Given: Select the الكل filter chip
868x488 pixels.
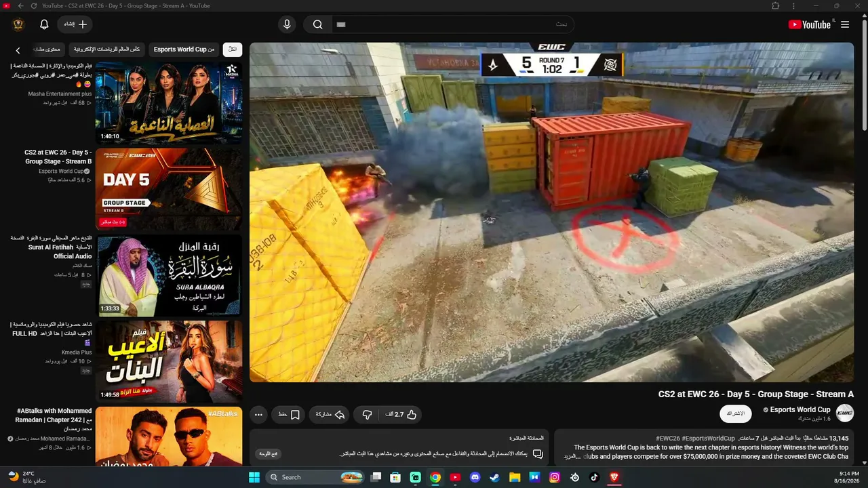Looking at the screenshot, I should (x=233, y=49).
